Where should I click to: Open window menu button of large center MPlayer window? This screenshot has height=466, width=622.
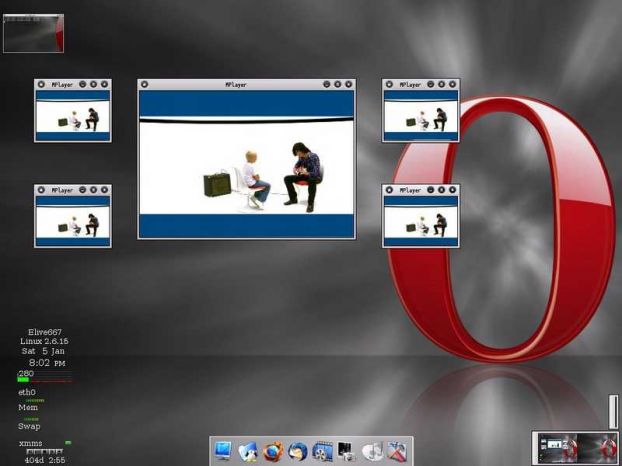[145, 84]
